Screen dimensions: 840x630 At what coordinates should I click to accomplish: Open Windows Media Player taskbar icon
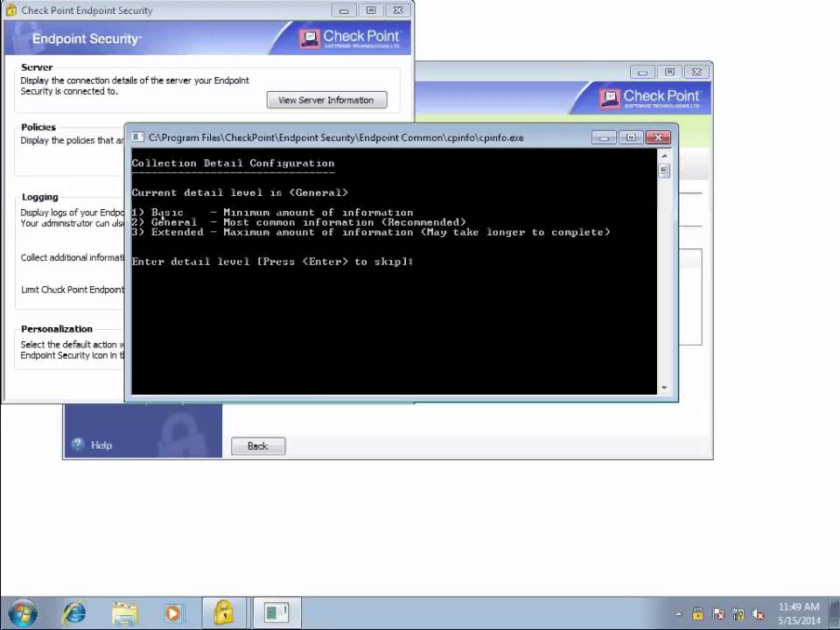[x=173, y=612]
